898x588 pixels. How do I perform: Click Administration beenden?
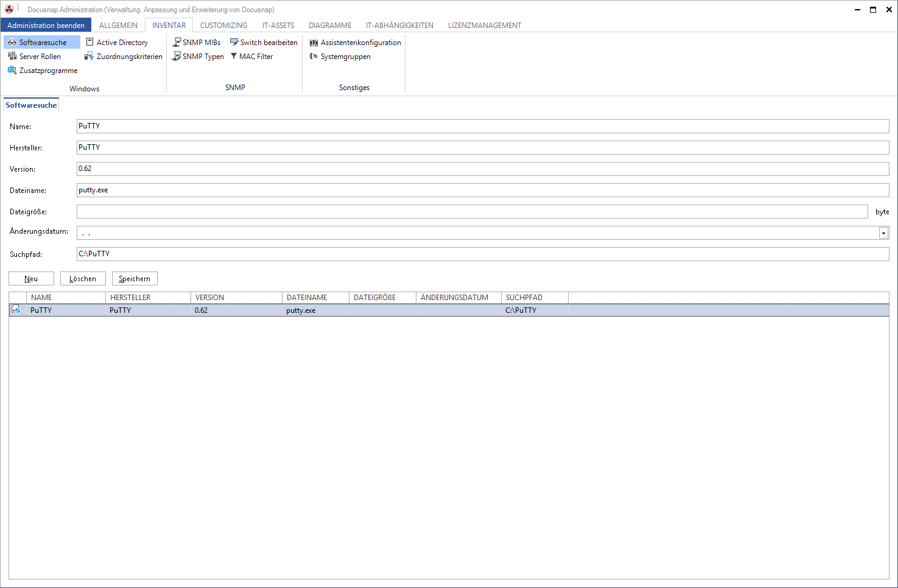pyautogui.click(x=46, y=25)
